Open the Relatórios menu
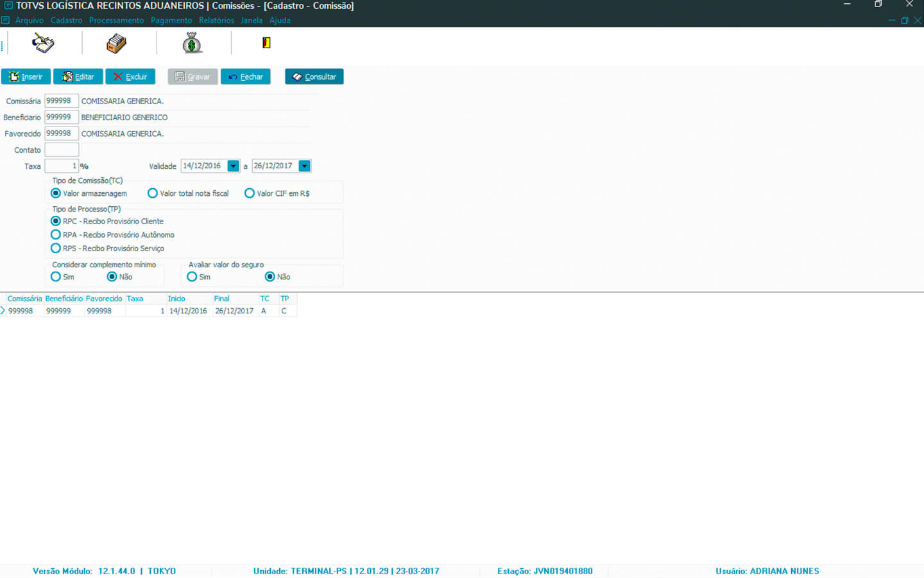The width and height of the screenshot is (924, 578). (x=216, y=21)
